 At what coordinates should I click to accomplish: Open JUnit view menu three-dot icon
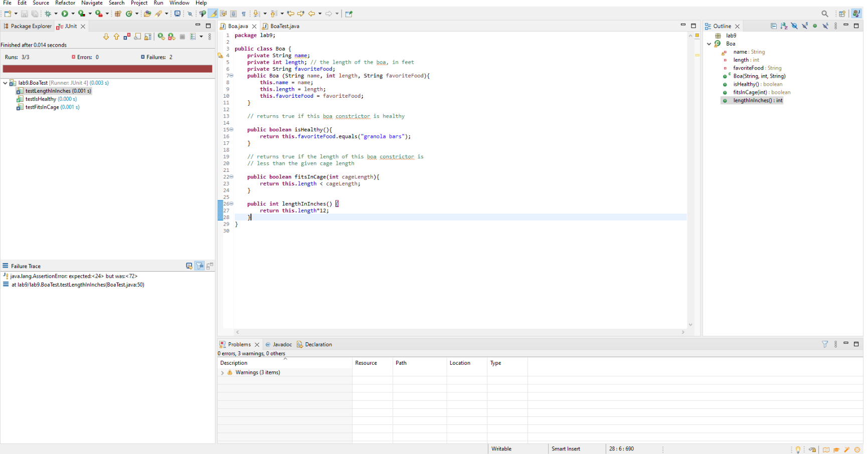click(x=210, y=37)
